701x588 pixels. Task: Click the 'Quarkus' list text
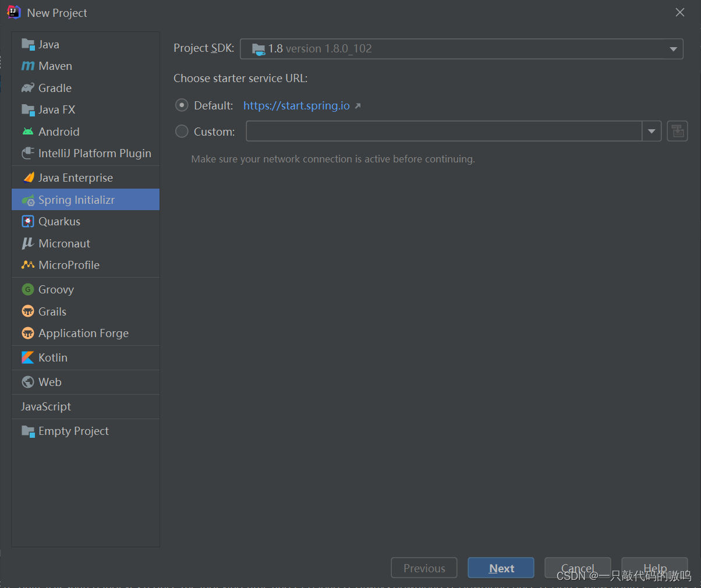[x=59, y=221]
